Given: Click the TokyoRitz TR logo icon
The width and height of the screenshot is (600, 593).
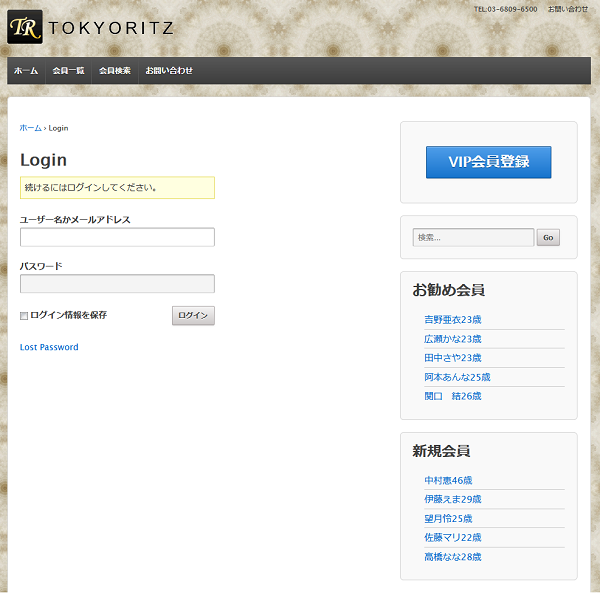Looking at the screenshot, I should pyautogui.click(x=24, y=27).
